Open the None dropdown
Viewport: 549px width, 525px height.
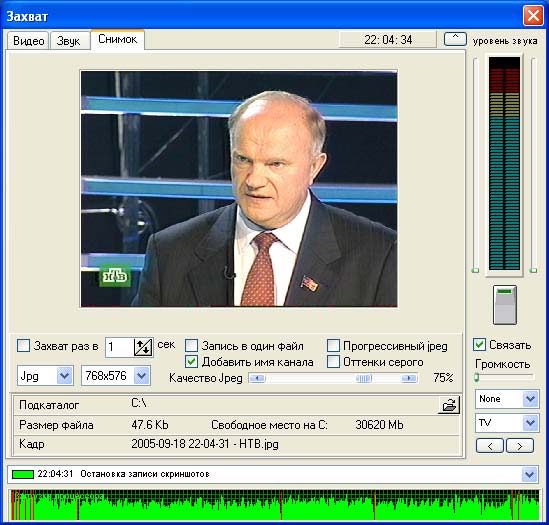click(530, 399)
